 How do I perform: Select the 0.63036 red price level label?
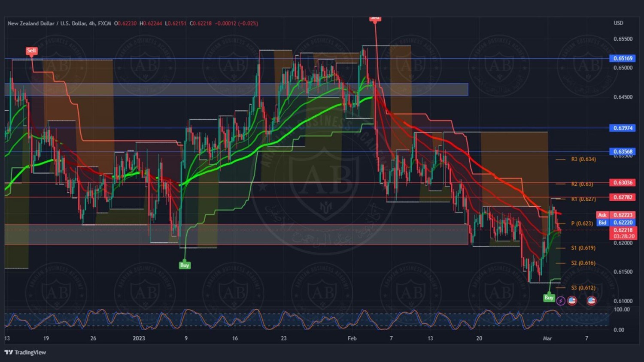[623, 183]
